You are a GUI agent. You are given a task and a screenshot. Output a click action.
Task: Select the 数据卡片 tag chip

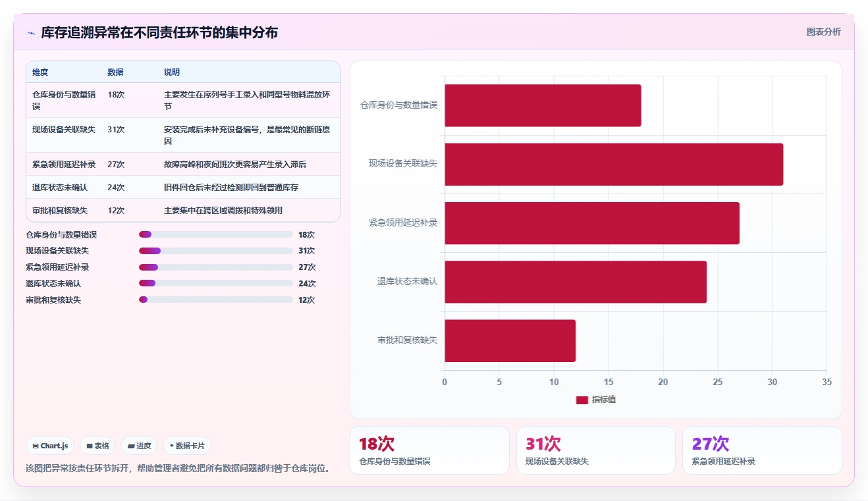[x=187, y=446]
